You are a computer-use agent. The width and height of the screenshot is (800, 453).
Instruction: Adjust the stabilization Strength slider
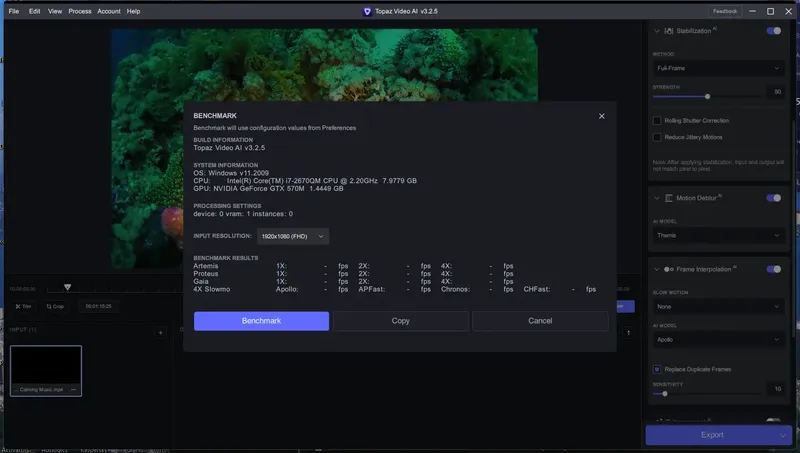[707, 96]
